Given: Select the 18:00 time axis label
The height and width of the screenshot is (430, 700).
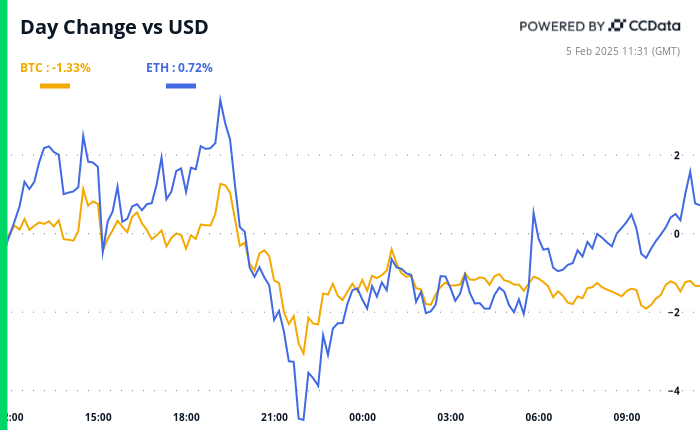Looking at the screenshot, I should point(186,417).
